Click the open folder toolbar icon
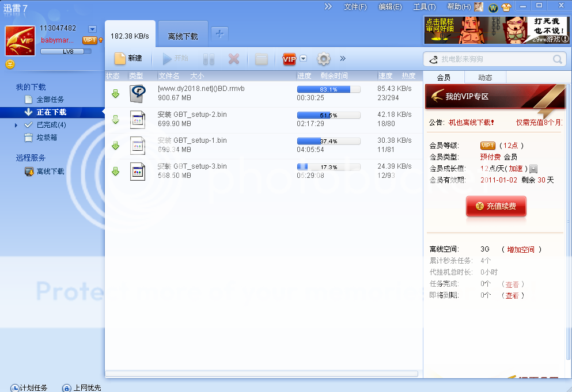Image resolution: width=572 pixels, height=392 pixels. point(261,59)
